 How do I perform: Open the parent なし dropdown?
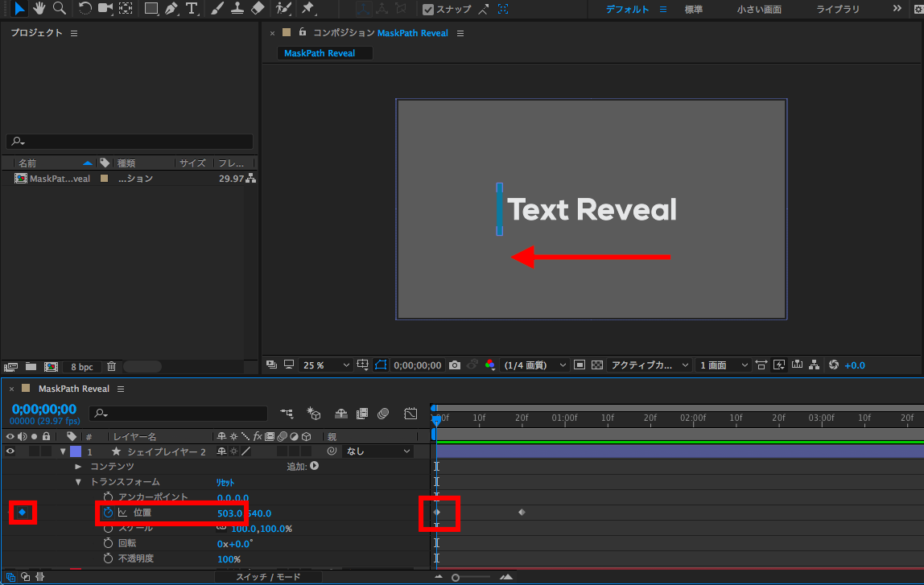point(377,451)
